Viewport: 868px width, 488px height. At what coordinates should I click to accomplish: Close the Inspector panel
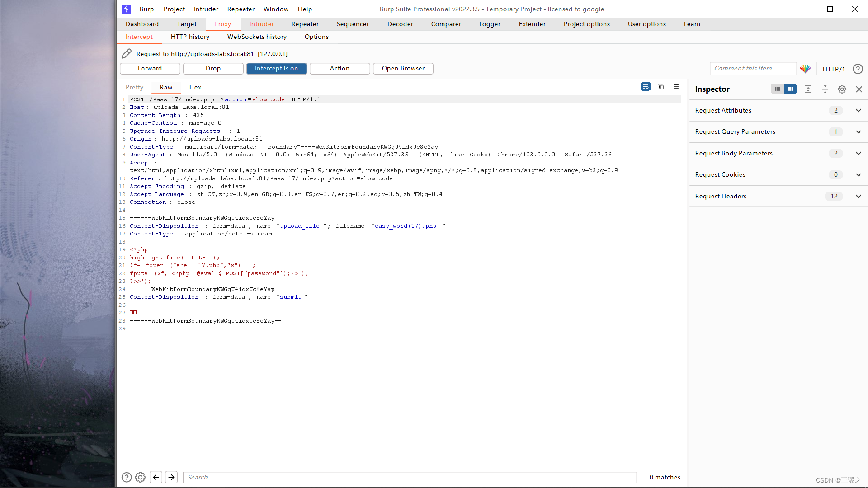tap(859, 89)
